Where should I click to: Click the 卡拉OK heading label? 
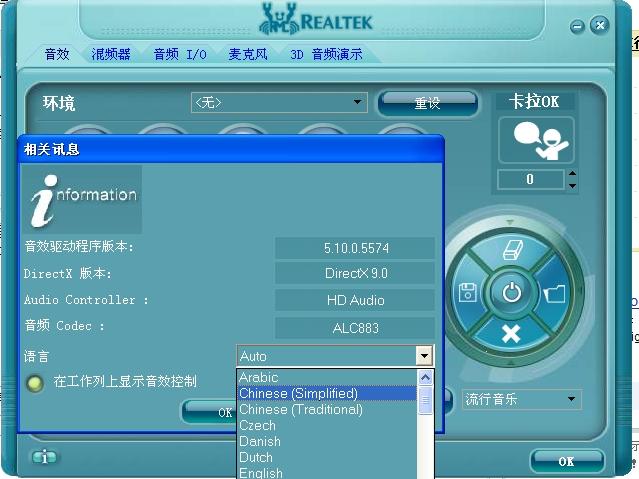coord(534,102)
